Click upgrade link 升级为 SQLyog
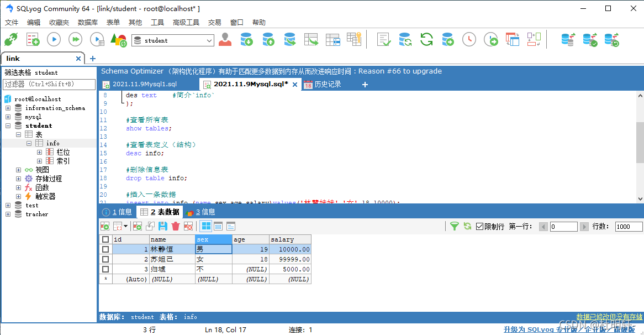The image size is (644, 335). tap(569, 329)
